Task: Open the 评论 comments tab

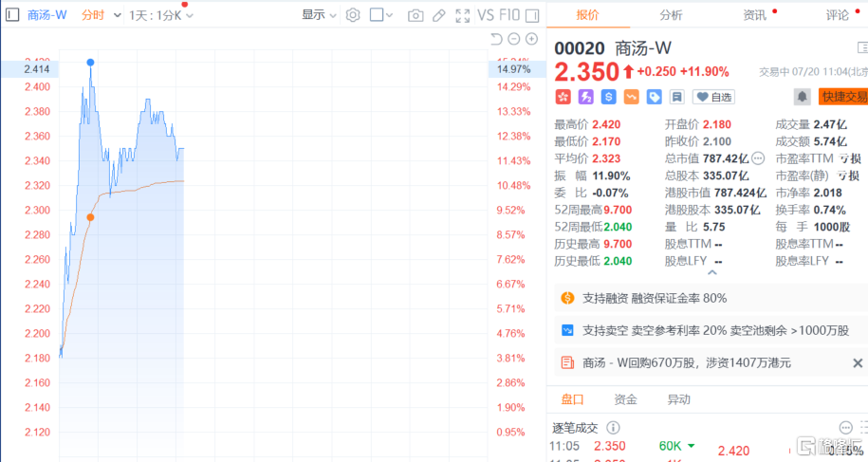Action: pos(838,15)
